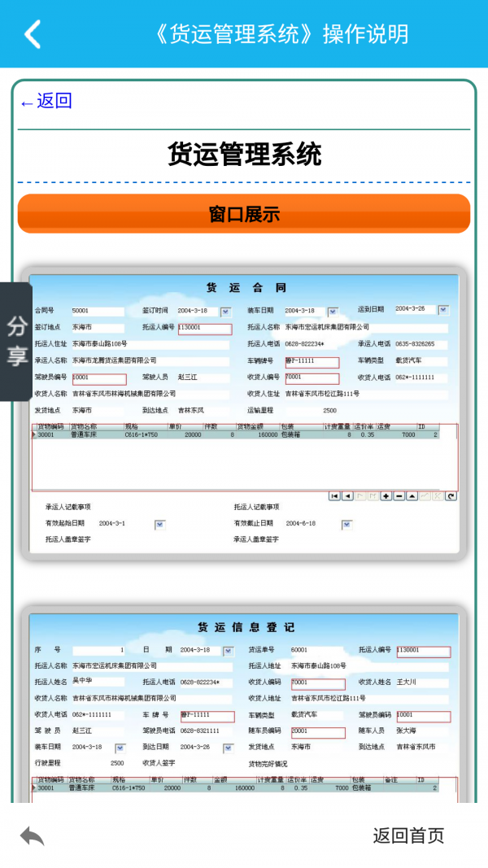488x868 pixels.
Task: Tap the gray return arrow in bottom bar
Action: [32, 836]
